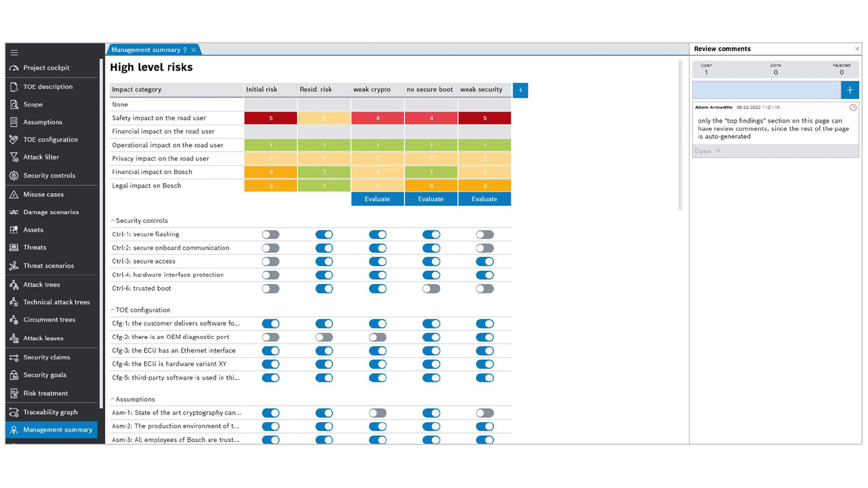Image resolution: width=868 pixels, height=488 pixels.
Task: Click the Misuse cases warning icon
Action: pyautogui.click(x=14, y=195)
